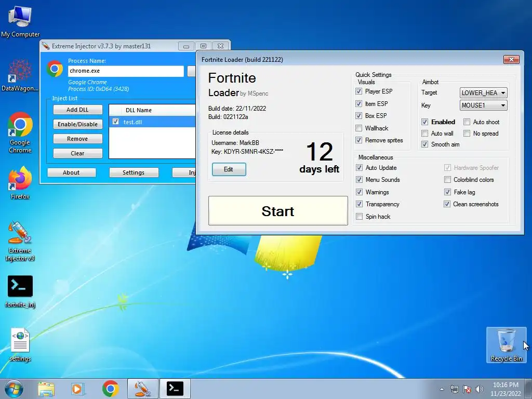Toggle the Box ESP checkbox

click(x=358, y=116)
